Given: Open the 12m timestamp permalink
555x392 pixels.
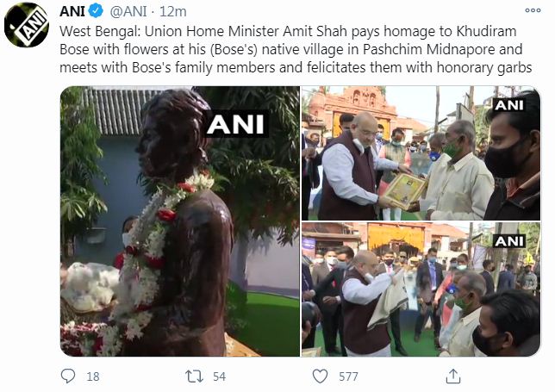Looking at the screenshot, I should click(172, 11).
